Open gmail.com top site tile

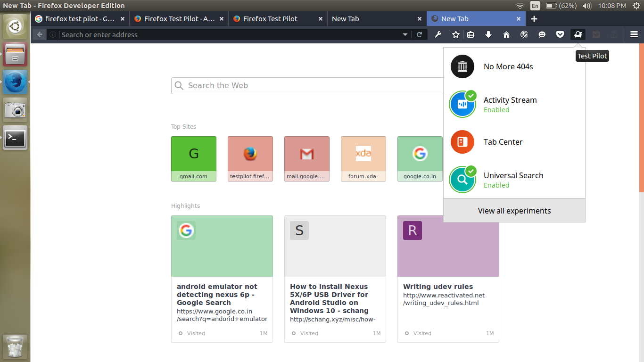pyautogui.click(x=194, y=159)
